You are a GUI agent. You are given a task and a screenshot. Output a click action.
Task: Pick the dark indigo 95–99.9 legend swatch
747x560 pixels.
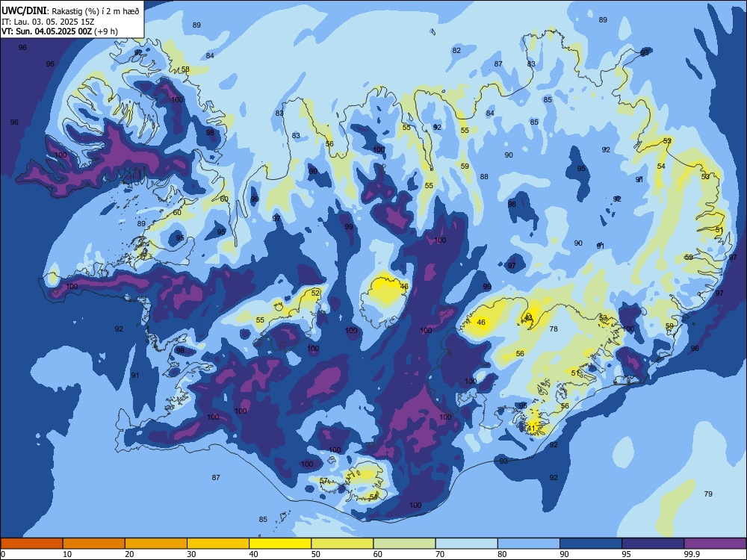click(x=653, y=544)
